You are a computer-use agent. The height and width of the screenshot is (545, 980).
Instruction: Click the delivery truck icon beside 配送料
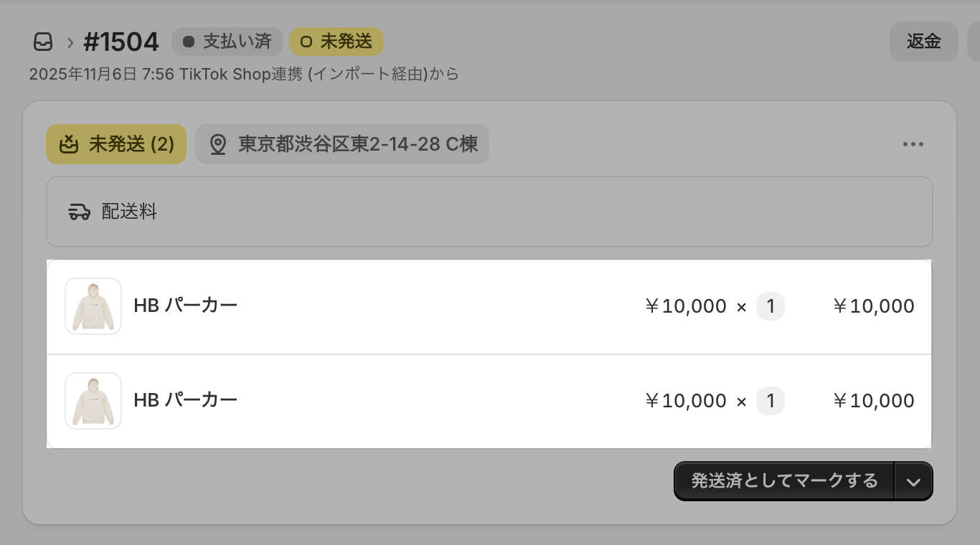coord(80,212)
